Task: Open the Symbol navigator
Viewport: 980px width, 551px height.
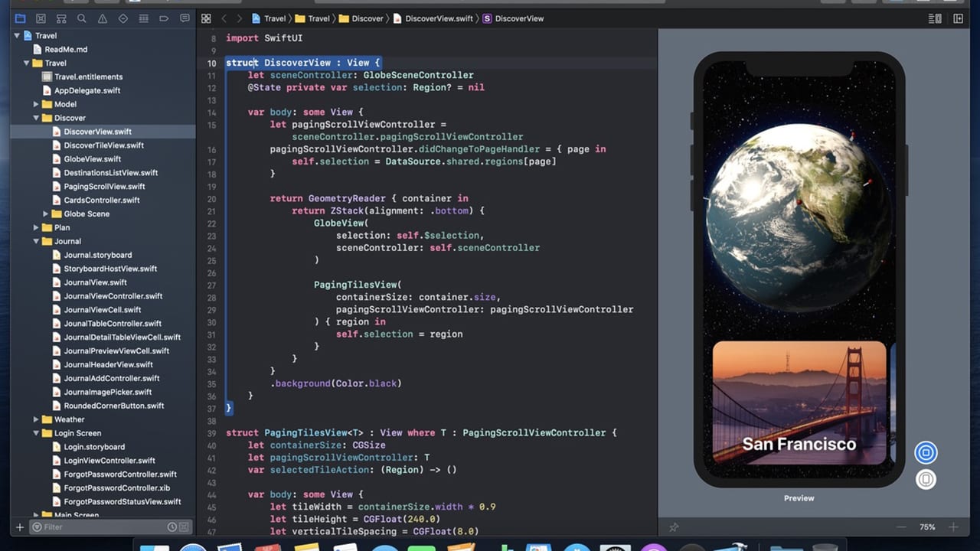Action: tap(61, 18)
